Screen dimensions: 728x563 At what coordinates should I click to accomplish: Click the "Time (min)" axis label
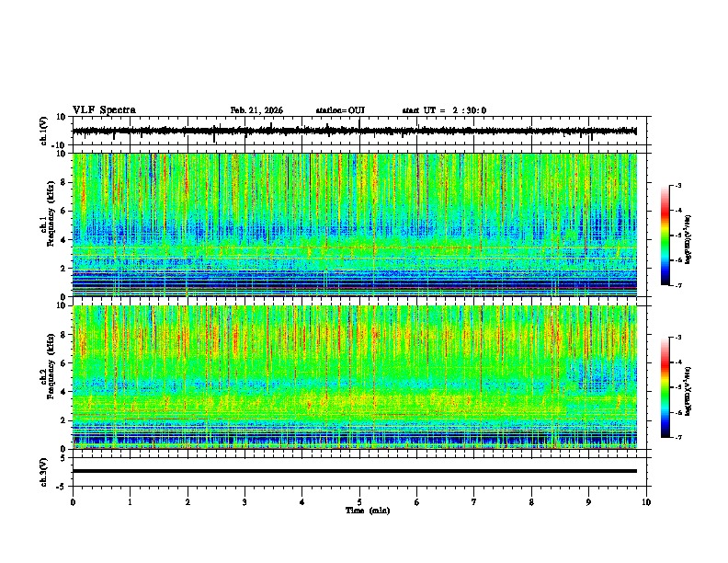point(368,511)
